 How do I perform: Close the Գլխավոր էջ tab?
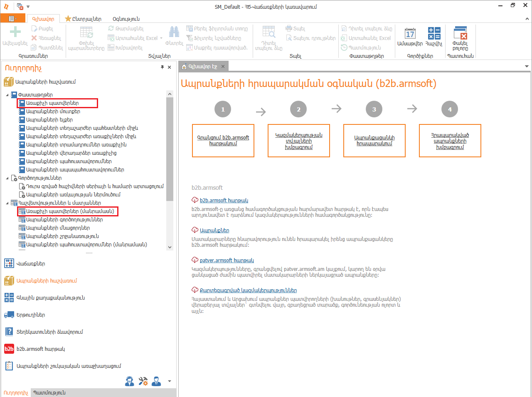(x=223, y=67)
